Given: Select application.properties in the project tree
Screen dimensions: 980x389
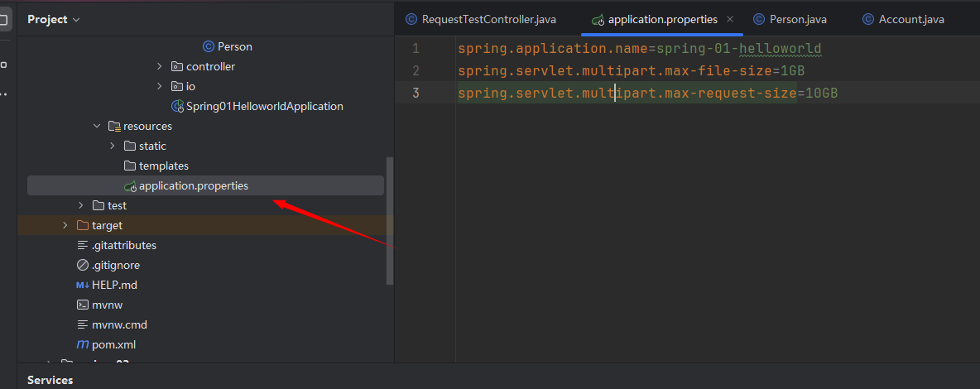Looking at the screenshot, I should (x=205, y=185).
